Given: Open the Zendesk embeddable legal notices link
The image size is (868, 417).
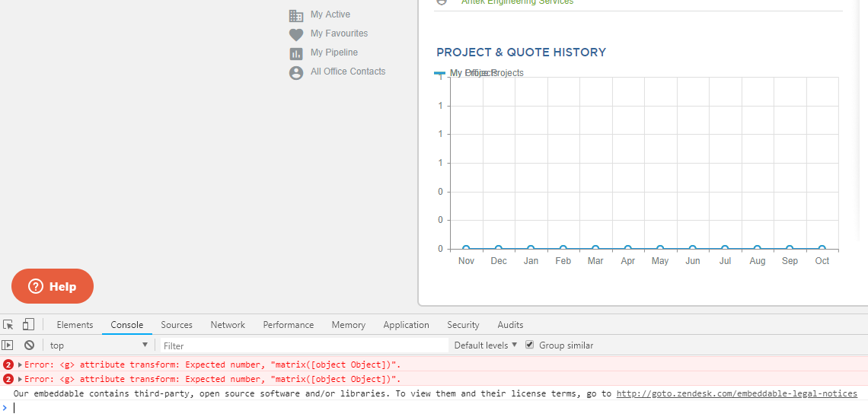Looking at the screenshot, I should [736, 394].
